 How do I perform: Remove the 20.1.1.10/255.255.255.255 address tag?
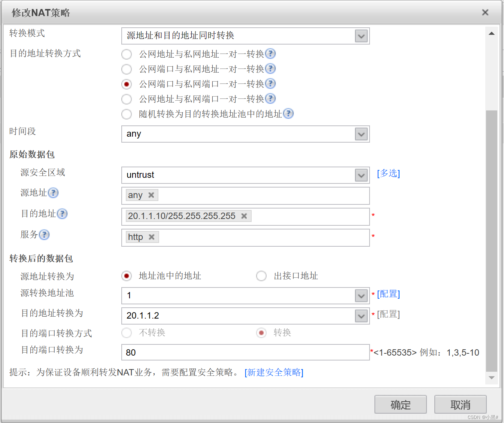point(244,216)
